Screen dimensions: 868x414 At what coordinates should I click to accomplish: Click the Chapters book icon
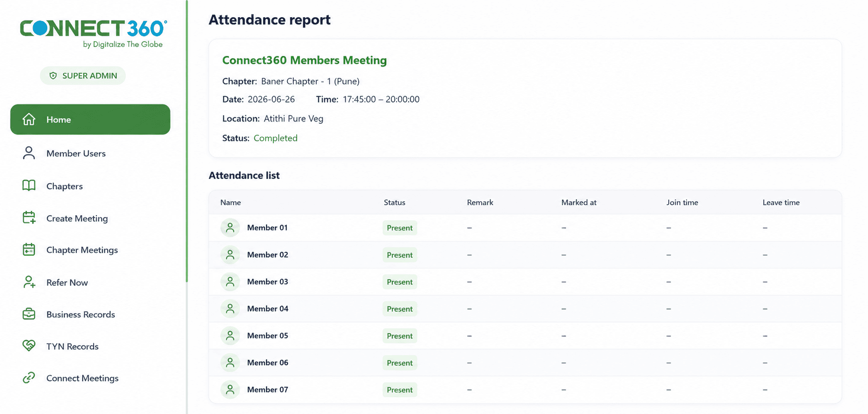click(x=29, y=185)
